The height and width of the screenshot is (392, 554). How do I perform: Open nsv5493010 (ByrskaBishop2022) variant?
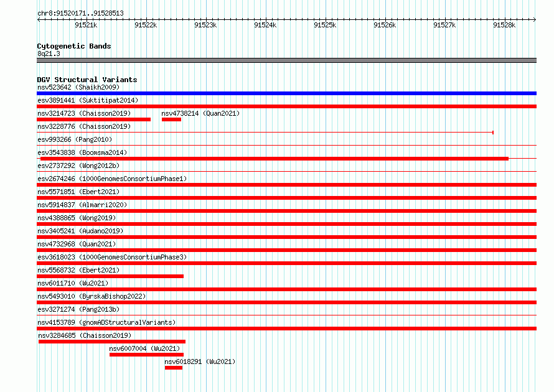point(92,296)
